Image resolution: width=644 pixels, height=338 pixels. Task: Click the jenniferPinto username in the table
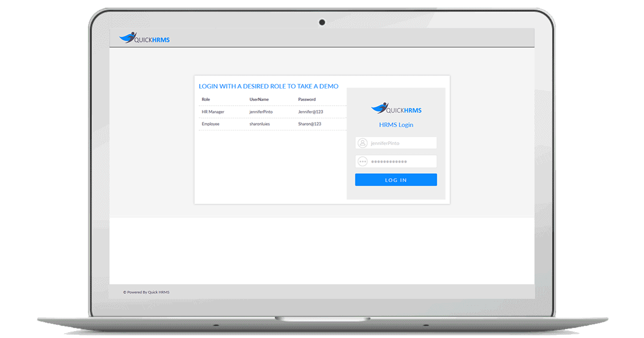click(x=261, y=112)
